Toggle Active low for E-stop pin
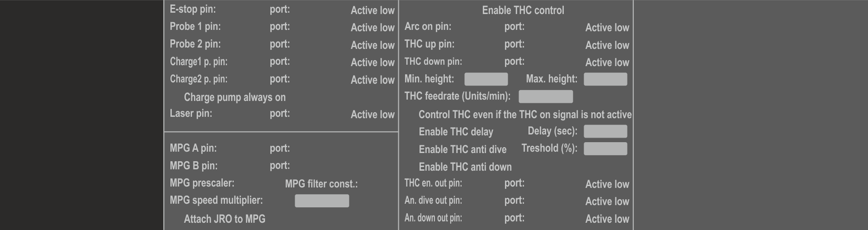868x230 pixels. pyautogui.click(x=372, y=10)
